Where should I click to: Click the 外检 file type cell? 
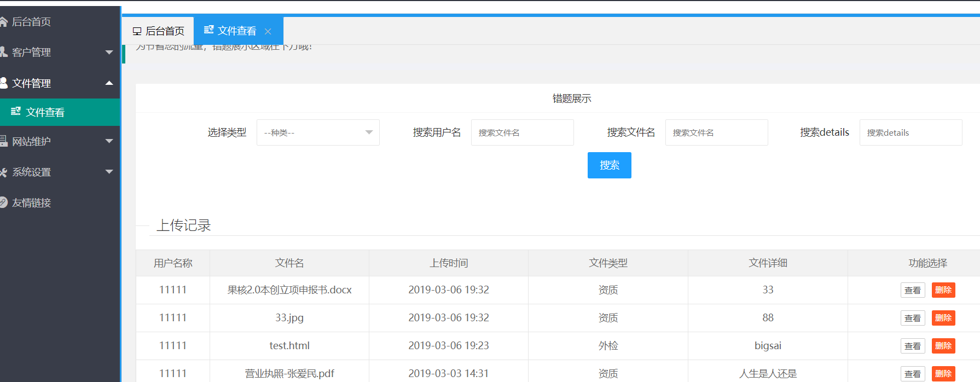point(608,346)
